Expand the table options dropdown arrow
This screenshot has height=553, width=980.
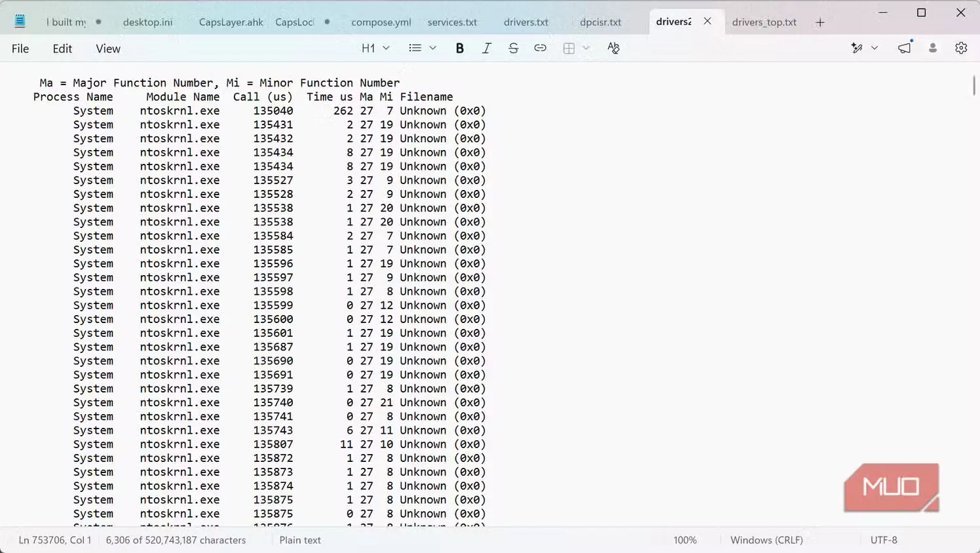pos(586,48)
